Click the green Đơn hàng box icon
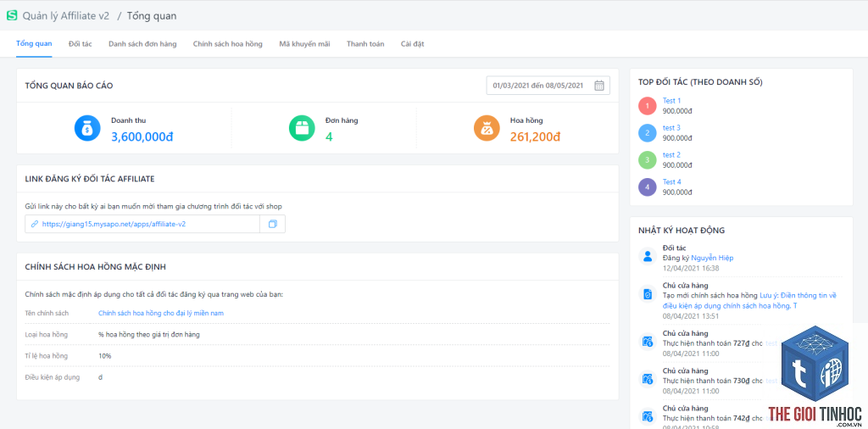Viewport: 868px width, 429px height. pyautogui.click(x=302, y=128)
